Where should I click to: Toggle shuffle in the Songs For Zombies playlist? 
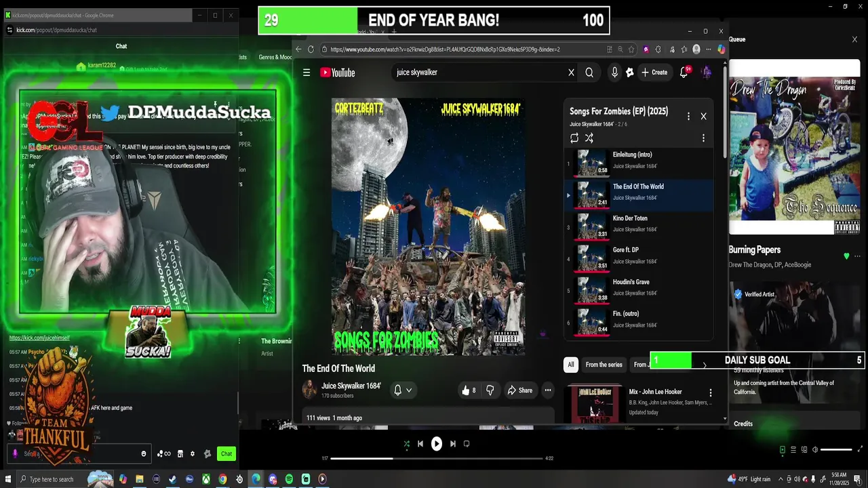pos(589,138)
